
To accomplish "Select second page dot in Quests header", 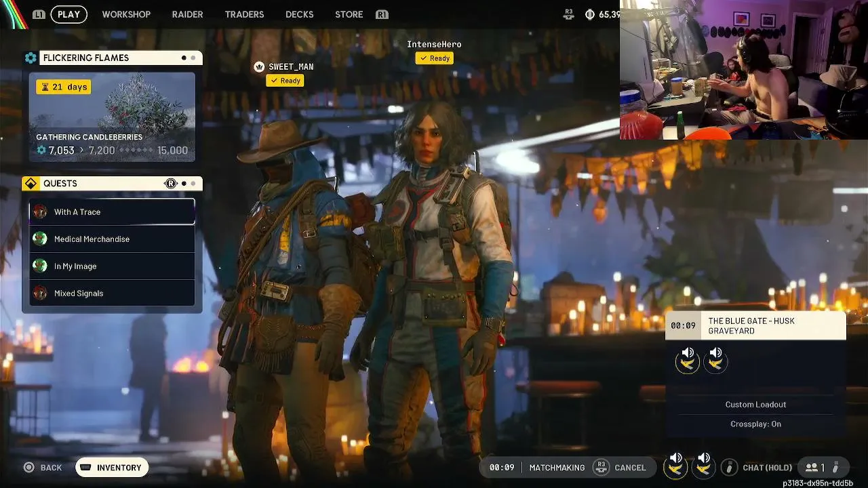I will [193, 184].
